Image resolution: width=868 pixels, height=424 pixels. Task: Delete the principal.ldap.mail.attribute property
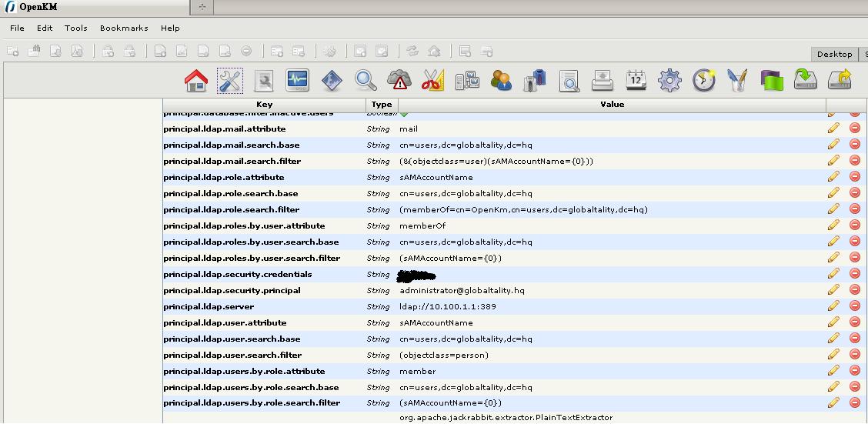pyautogui.click(x=854, y=129)
